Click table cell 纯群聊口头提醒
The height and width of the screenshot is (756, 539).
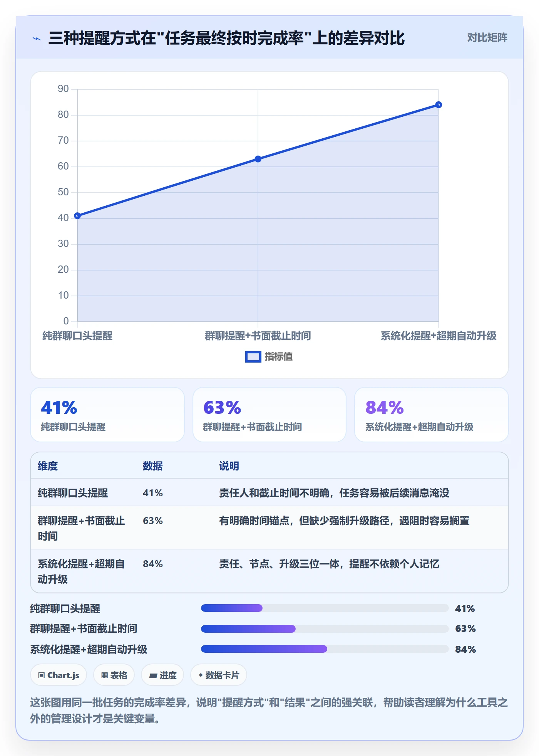pyautogui.click(x=73, y=493)
